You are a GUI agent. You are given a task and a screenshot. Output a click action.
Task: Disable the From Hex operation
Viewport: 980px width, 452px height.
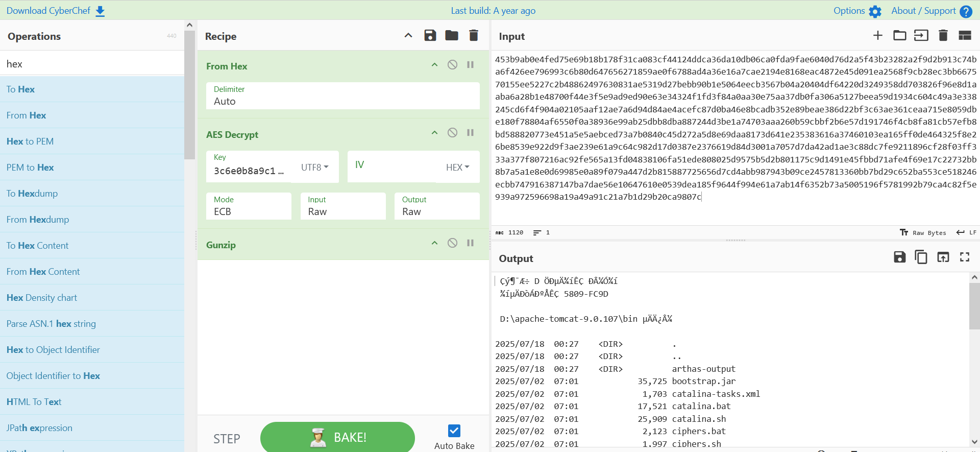coord(452,64)
